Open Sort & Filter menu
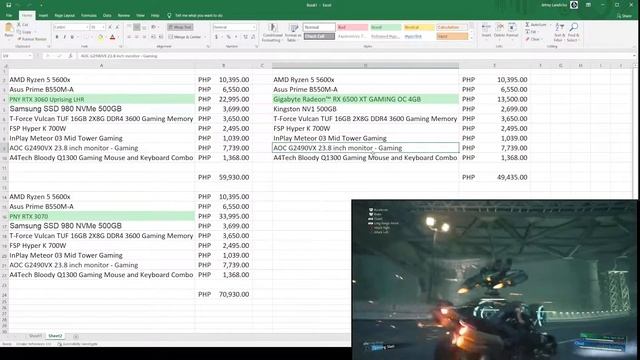 click(x=560, y=32)
